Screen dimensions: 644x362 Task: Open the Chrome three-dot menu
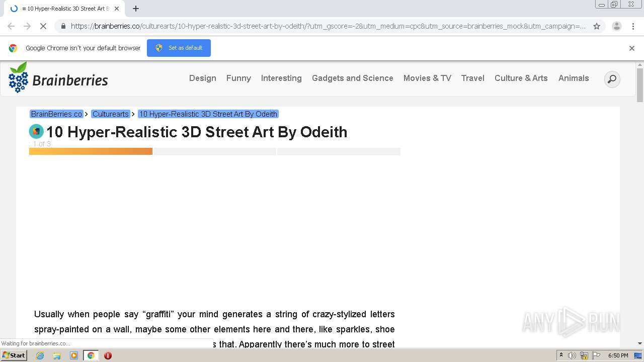click(x=633, y=26)
